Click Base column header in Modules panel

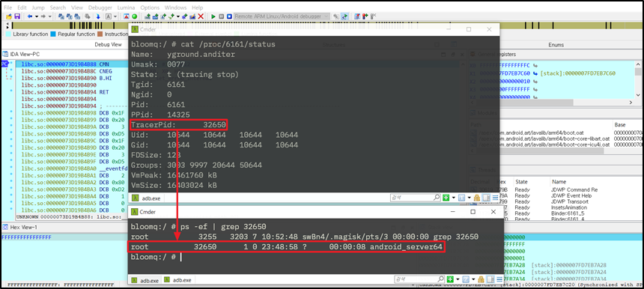click(x=620, y=124)
